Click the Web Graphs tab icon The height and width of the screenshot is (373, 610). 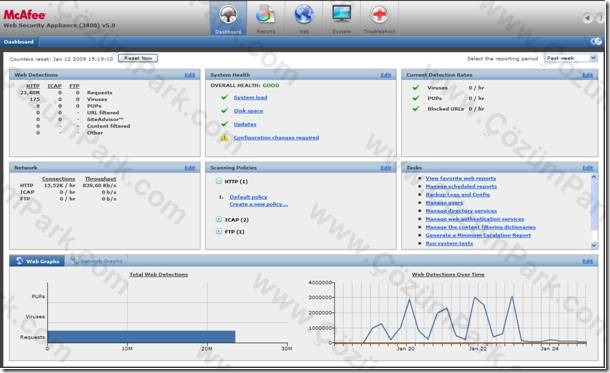19,261
